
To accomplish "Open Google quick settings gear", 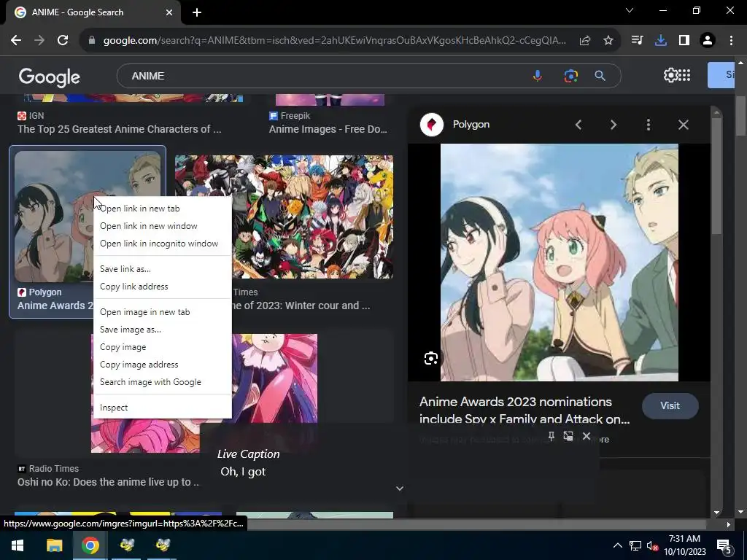I will coord(670,75).
